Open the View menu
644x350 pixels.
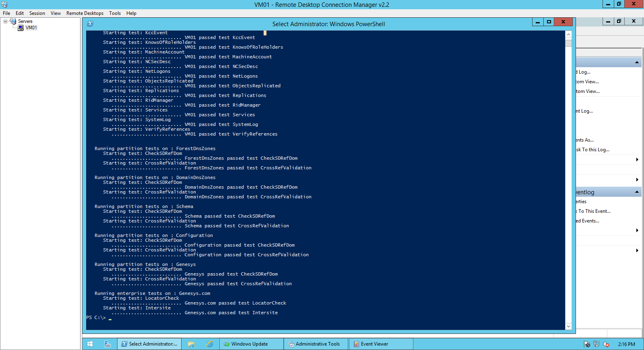coord(56,13)
